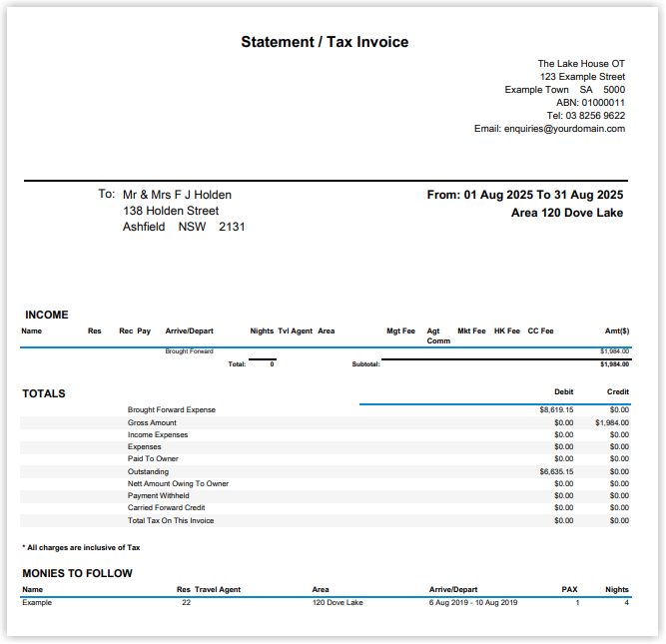Click the 'TOTALS' section heading
The height and width of the screenshot is (644, 666).
point(44,393)
